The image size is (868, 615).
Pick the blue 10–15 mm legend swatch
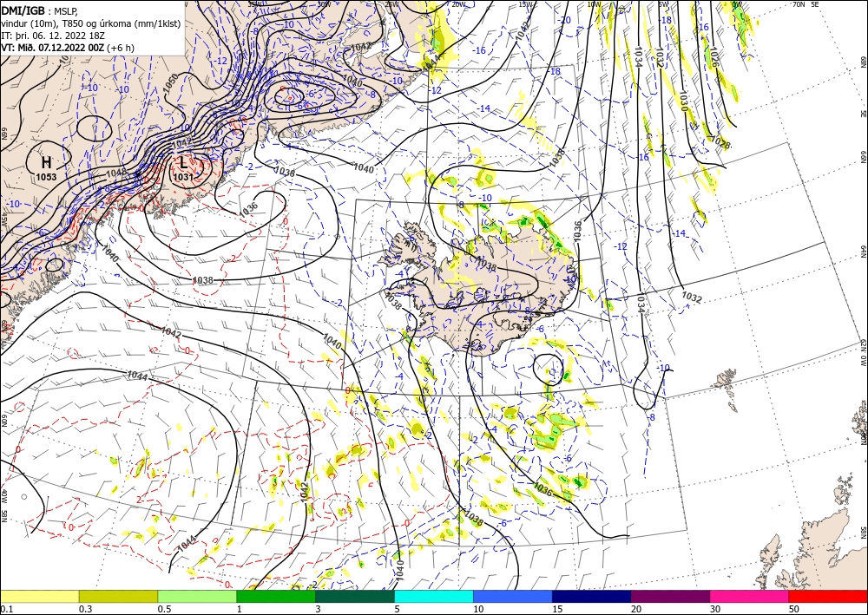pos(513,596)
